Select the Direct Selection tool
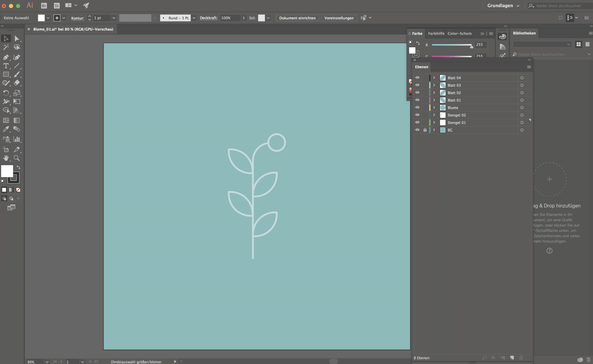This screenshot has width=593, height=364. (17, 38)
